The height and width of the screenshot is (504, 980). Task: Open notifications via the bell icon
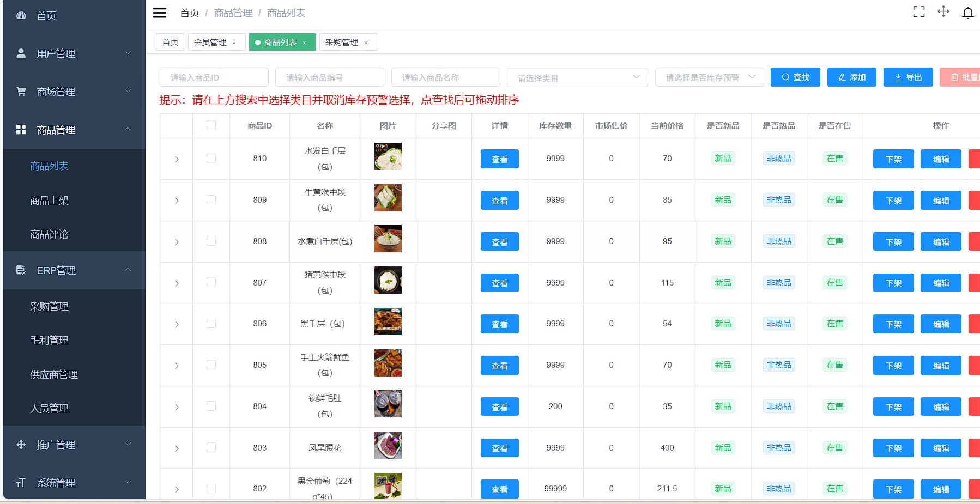[x=968, y=13]
